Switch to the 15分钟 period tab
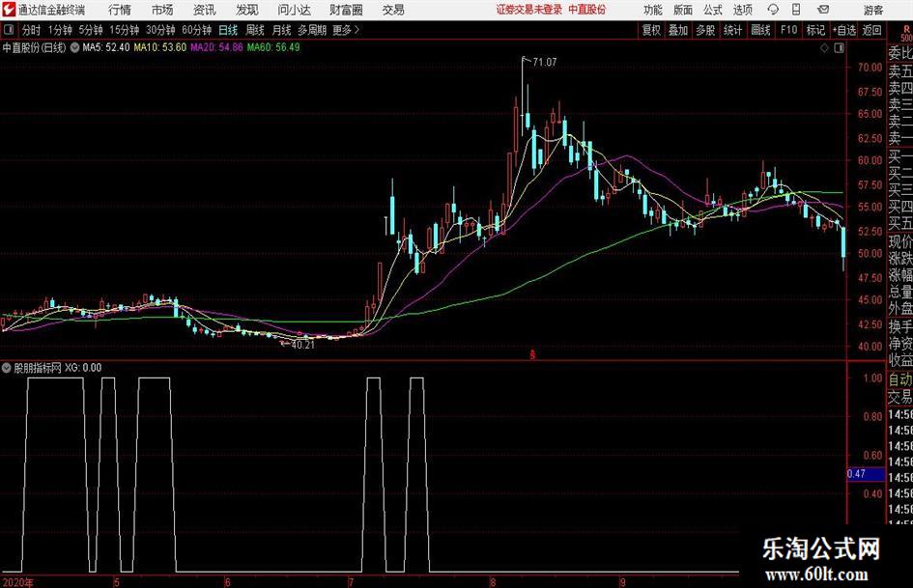The width and height of the screenshot is (913, 588). pos(125,30)
